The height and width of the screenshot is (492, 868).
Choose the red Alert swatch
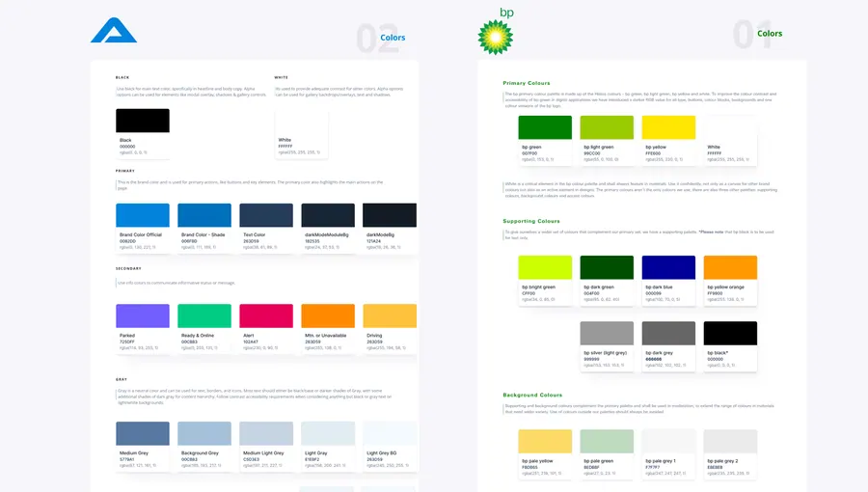click(266, 316)
